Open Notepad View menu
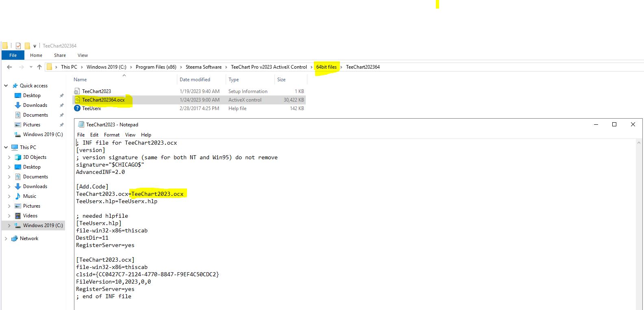 pos(130,135)
